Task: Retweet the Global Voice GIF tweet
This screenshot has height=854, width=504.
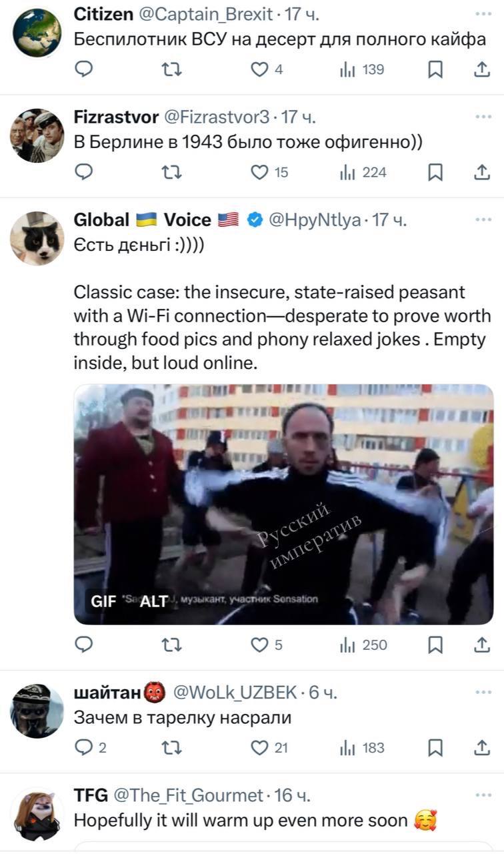Action: [171, 645]
